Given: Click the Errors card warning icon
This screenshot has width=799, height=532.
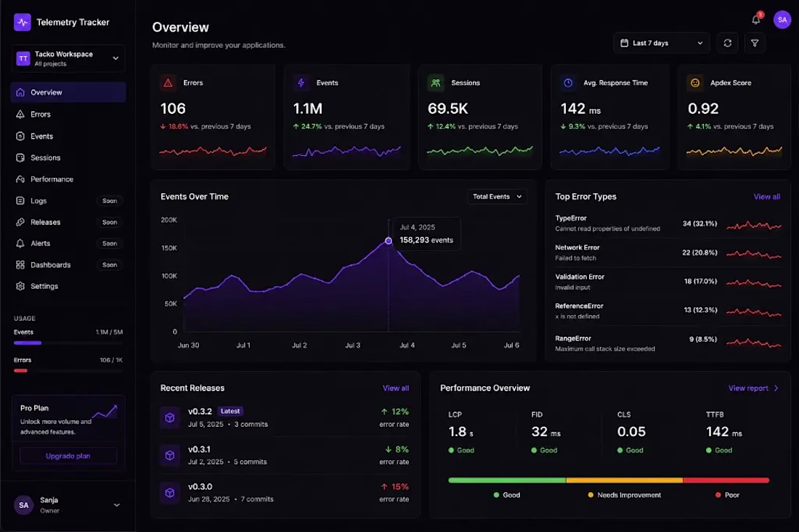Looking at the screenshot, I should (169, 83).
